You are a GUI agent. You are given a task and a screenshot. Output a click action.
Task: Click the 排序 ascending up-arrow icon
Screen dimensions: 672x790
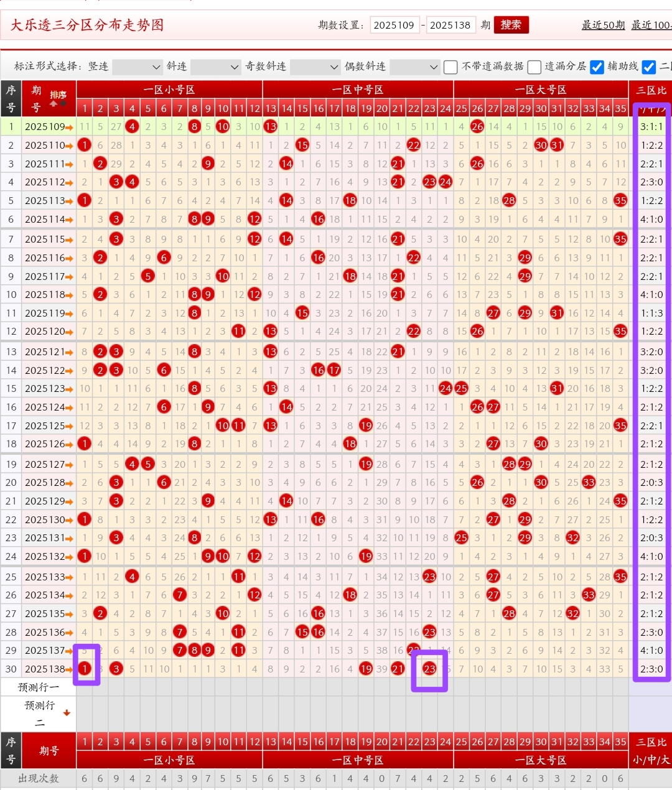point(54,105)
